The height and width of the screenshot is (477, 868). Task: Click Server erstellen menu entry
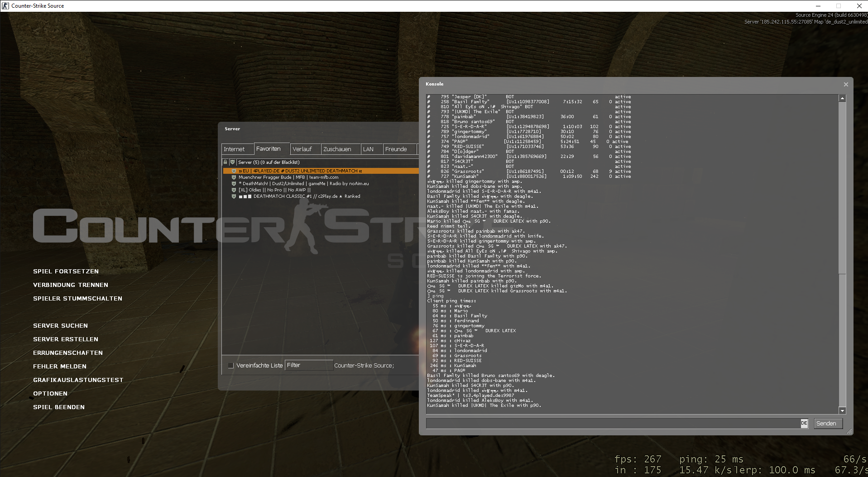point(66,339)
